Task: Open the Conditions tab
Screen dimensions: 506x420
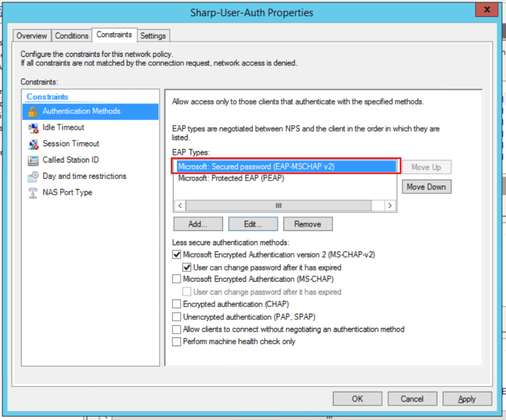Action: coord(72,36)
